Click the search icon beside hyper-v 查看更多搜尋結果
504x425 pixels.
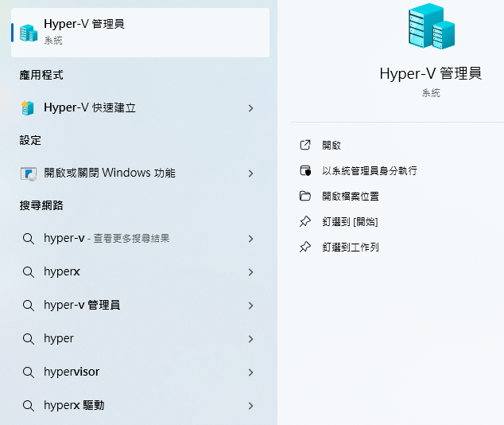[29, 239]
